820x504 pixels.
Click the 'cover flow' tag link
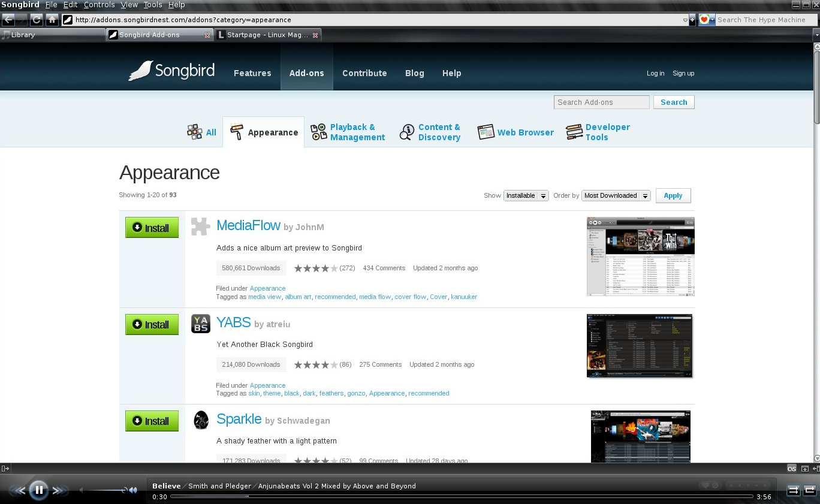pyautogui.click(x=411, y=297)
